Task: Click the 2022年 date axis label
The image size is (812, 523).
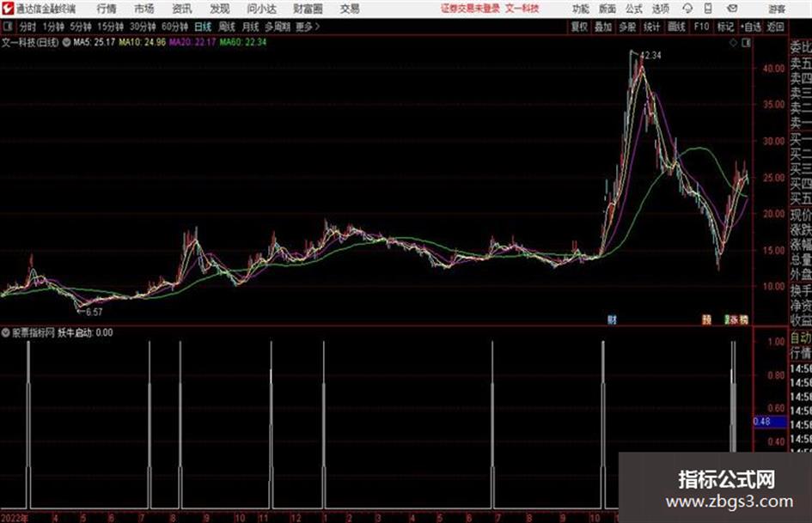Action: pos(15,517)
